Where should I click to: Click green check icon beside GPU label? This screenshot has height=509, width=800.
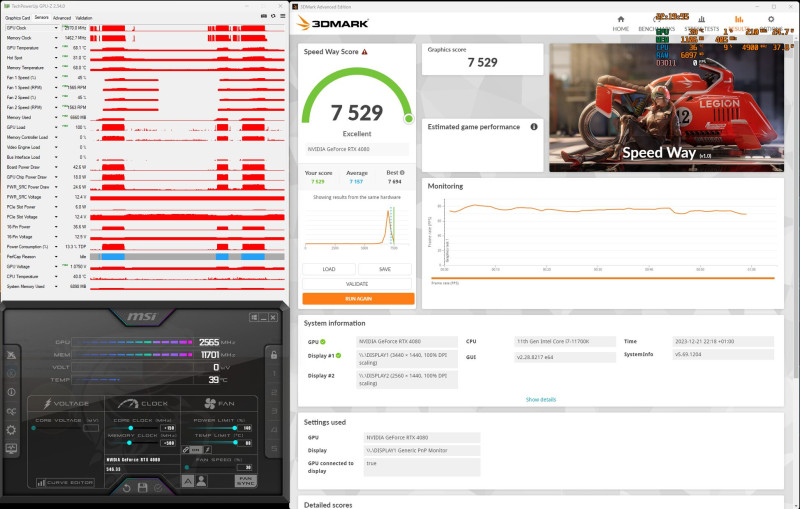click(x=323, y=342)
